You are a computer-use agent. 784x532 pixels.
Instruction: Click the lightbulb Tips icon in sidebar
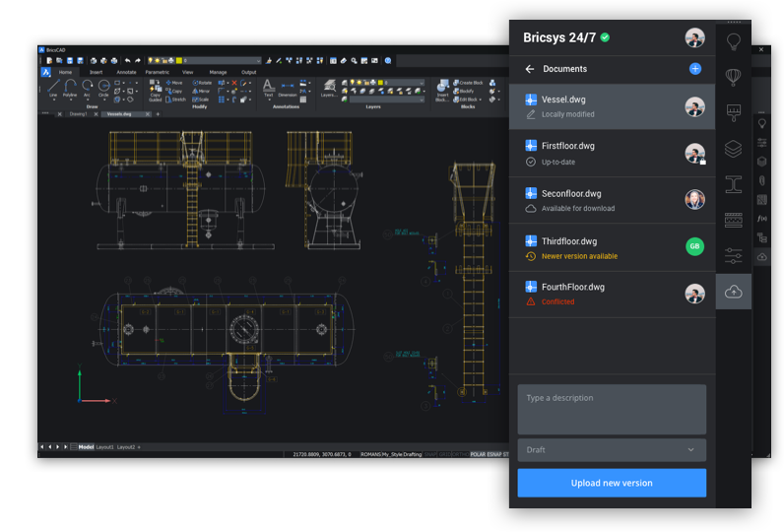click(733, 42)
